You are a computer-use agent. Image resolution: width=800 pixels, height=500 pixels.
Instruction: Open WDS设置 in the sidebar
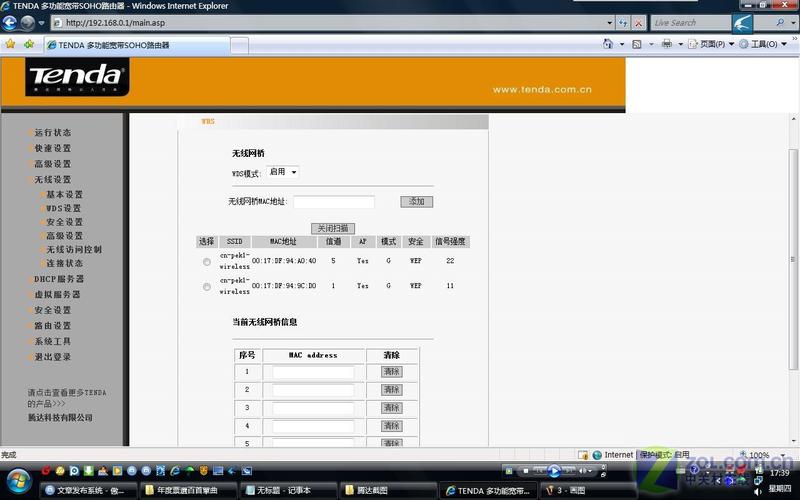coord(63,208)
